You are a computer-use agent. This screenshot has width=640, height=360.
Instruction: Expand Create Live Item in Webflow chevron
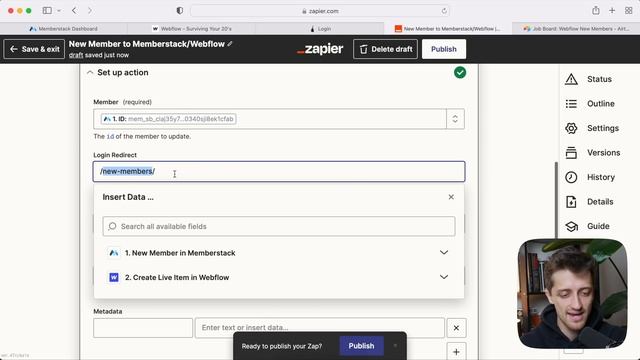(444, 277)
